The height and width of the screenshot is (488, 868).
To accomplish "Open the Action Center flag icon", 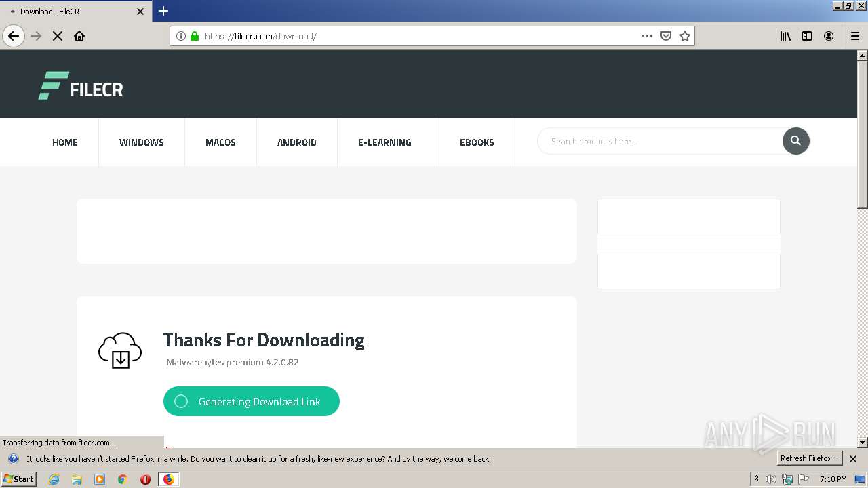I will tap(804, 479).
